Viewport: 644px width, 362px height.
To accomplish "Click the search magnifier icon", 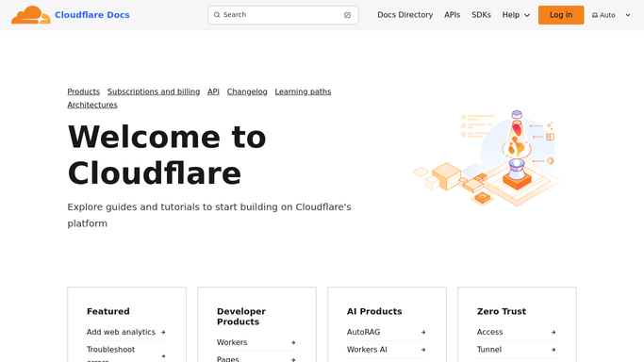I will coord(217,15).
